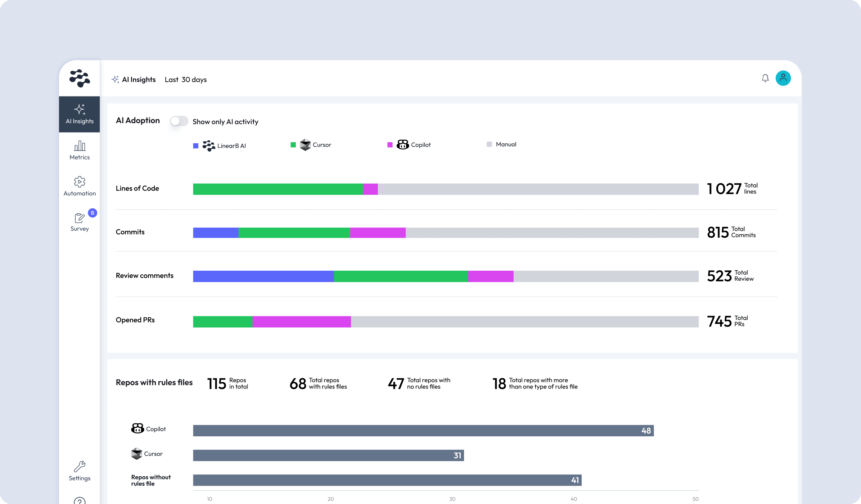Click the Manual legend gray swatch
Image resolution: width=861 pixels, height=504 pixels.
(489, 144)
